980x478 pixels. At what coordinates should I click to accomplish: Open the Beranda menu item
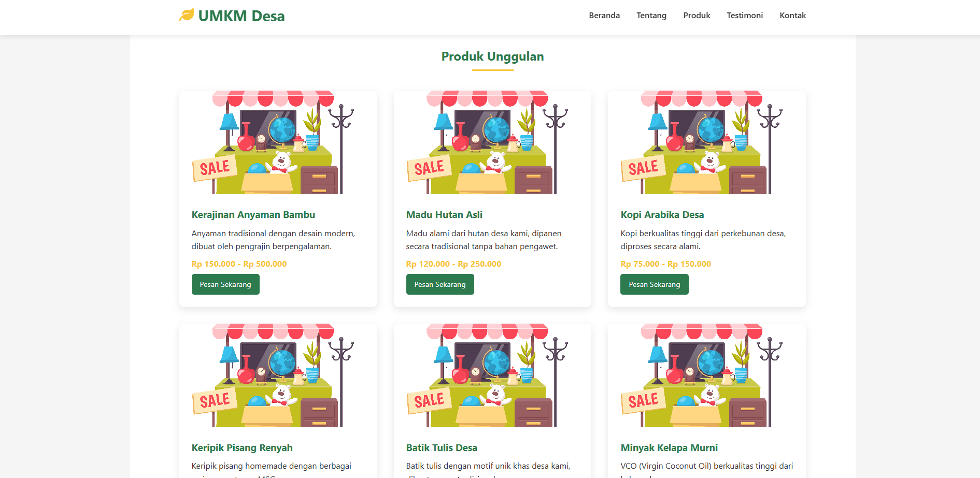(x=604, y=16)
